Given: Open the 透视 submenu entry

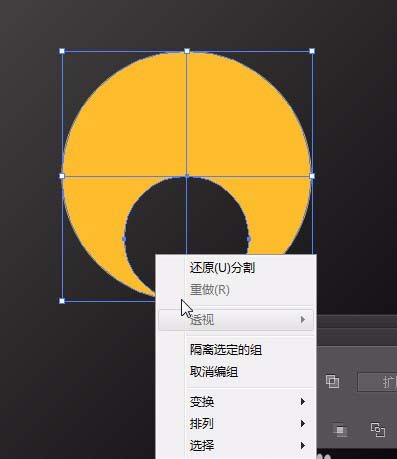Looking at the screenshot, I should (x=236, y=320).
